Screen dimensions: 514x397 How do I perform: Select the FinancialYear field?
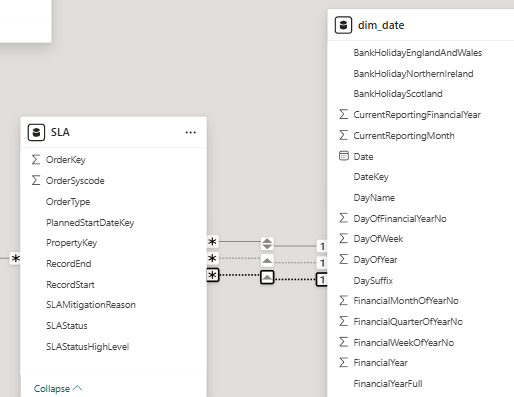(x=380, y=363)
